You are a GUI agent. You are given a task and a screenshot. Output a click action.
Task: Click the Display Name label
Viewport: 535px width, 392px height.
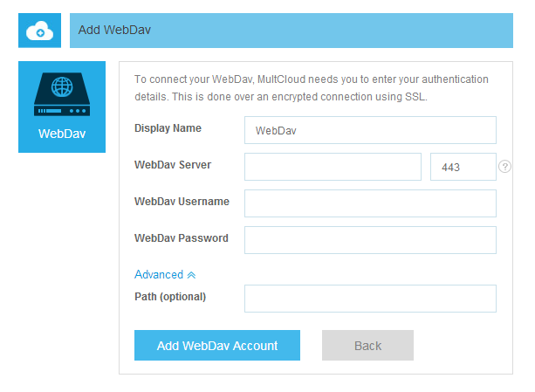[168, 128]
